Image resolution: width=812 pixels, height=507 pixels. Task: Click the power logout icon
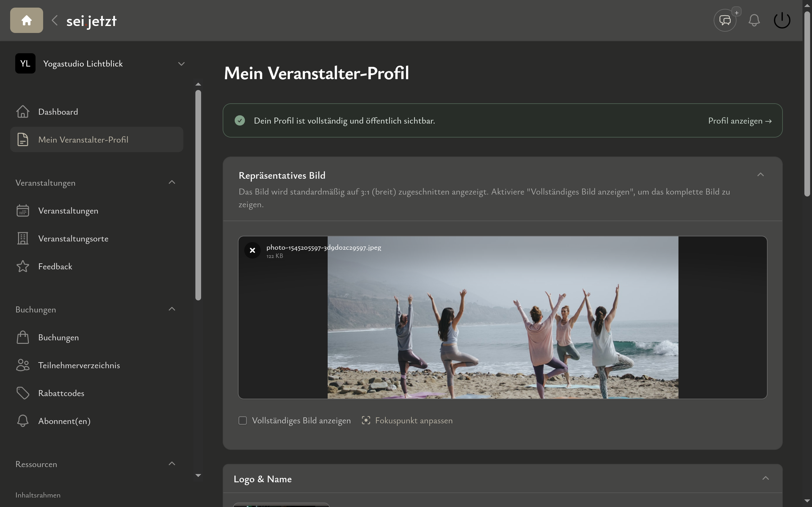pos(782,21)
